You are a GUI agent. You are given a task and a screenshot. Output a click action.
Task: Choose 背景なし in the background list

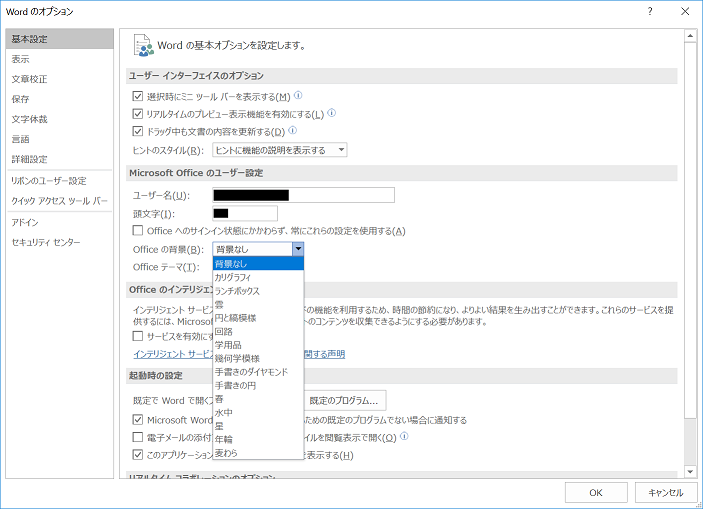[x=258, y=264]
